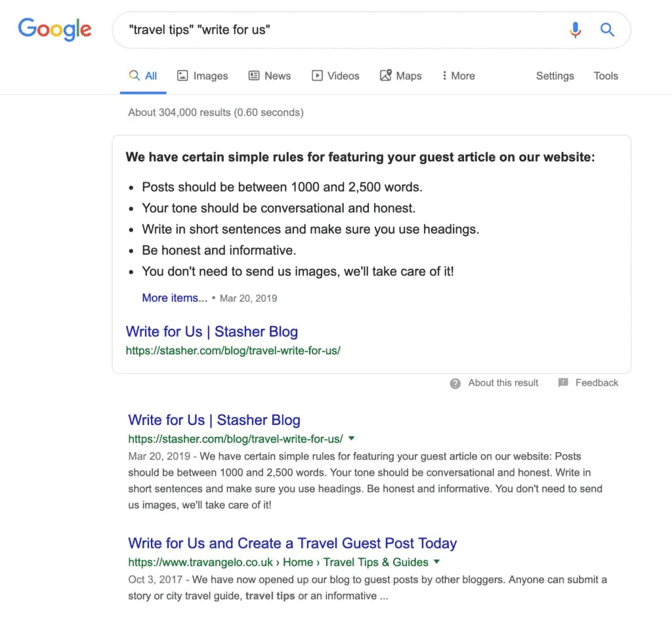Open the Tools menu
This screenshot has height=618, width=672.
[x=606, y=75]
